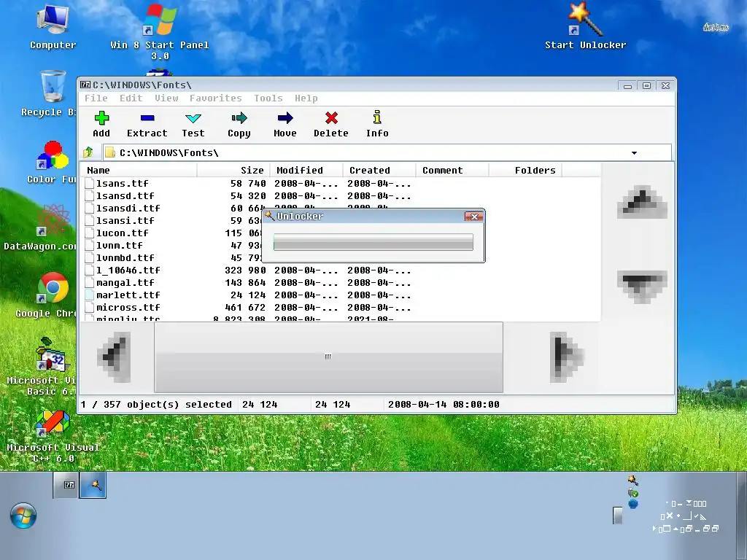This screenshot has width=747, height=560.
Task: Open the Help menu
Action: click(306, 98)
